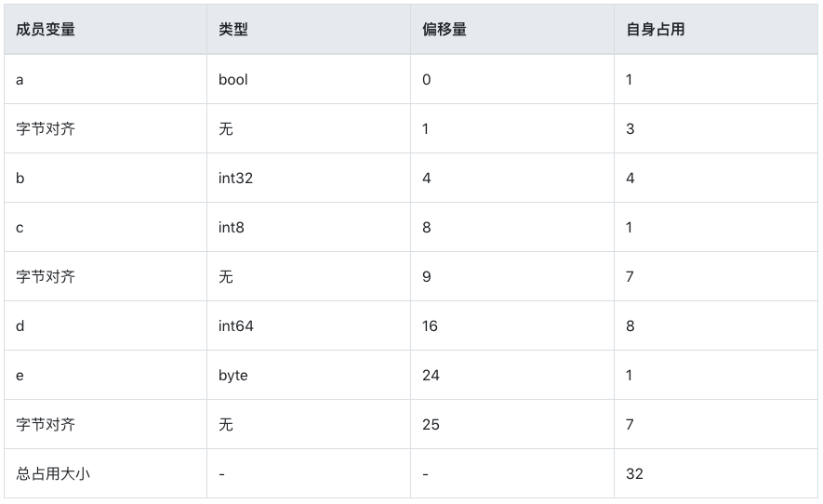Click the 偏移量 column header
Viewport: 823px width, 504px height.
[x=444, y=30]
